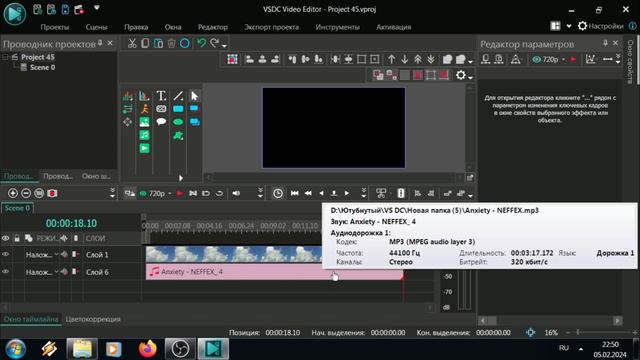Image resolution: width=640 pixels, height=360 pixels.
Task: Toggle all layers eye in timeline header
Action: click(x=6, y=238)
